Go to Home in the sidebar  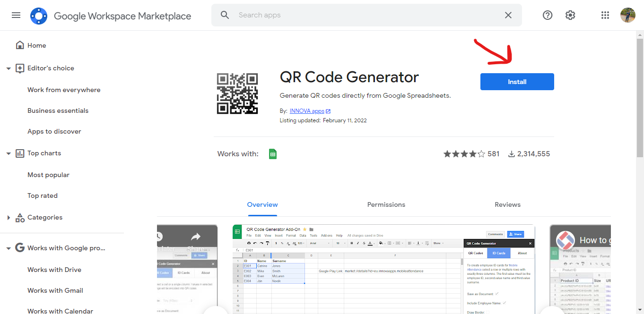36,45
